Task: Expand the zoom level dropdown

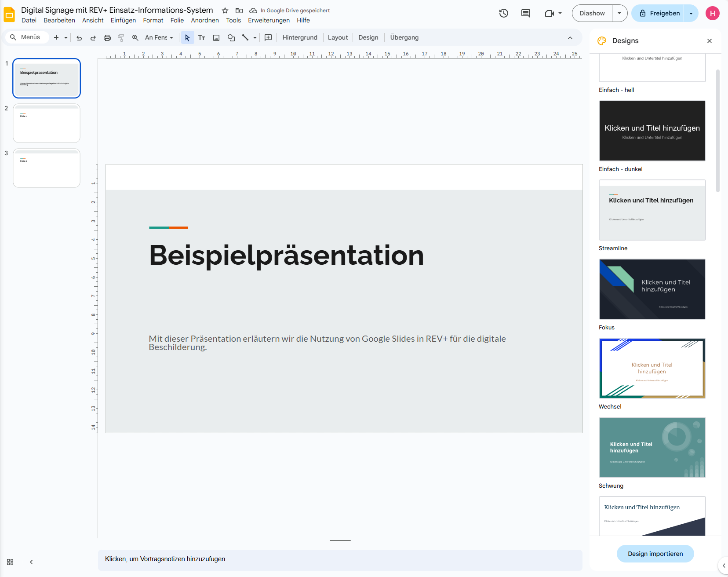Action: pos(159,38)
